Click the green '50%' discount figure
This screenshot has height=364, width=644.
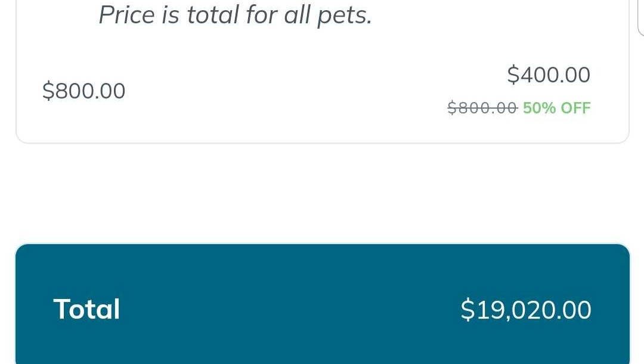point(539,108)
